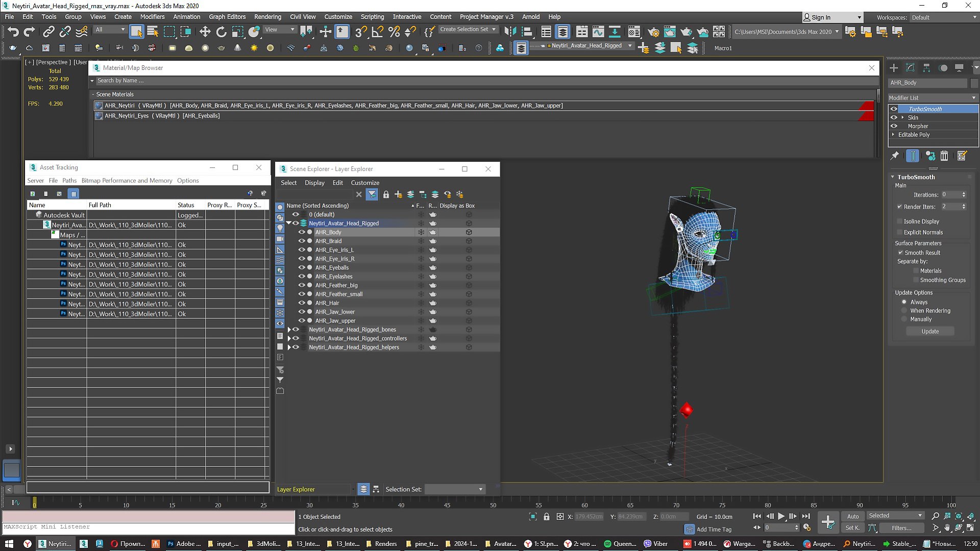Collapse the TurboSmooth rollout arrow
980x551 pixels.
[892, 177]
